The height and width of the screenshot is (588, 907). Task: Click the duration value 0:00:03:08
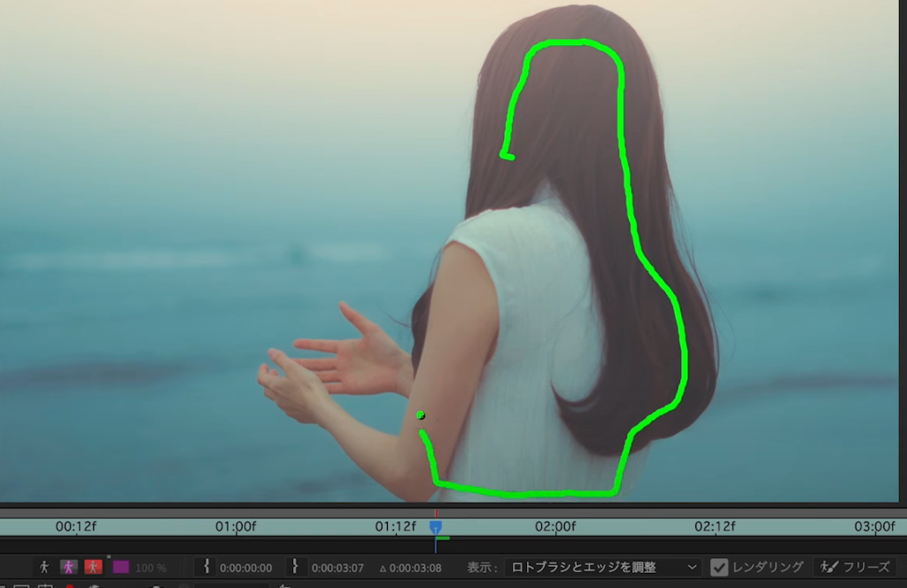coord(415,568)
